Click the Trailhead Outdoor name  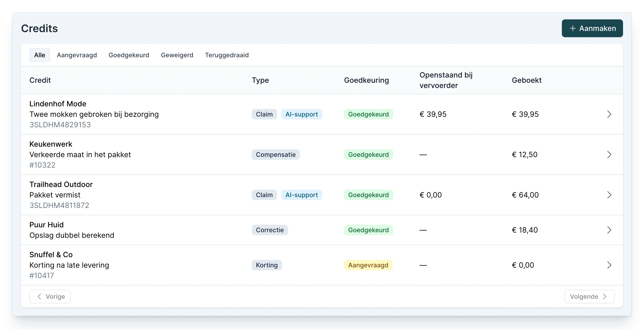click(61, 185)
